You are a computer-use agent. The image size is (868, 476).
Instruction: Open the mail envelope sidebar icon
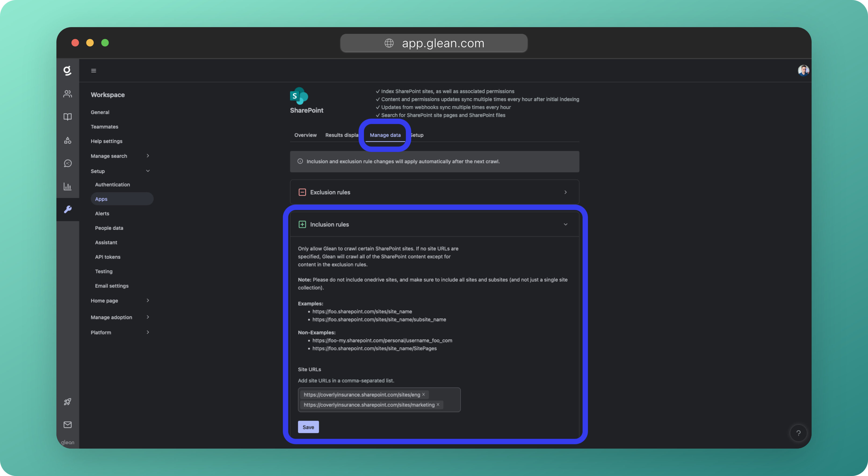67,424
